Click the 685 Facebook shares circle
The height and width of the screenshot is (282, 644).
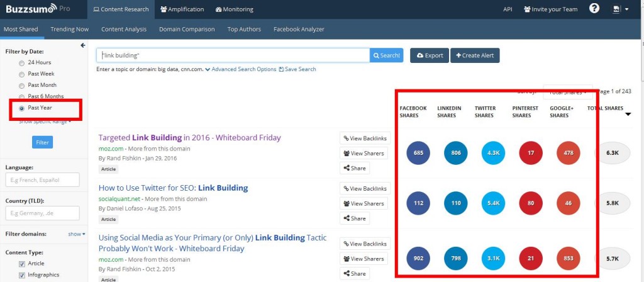(x=417, y=152)
